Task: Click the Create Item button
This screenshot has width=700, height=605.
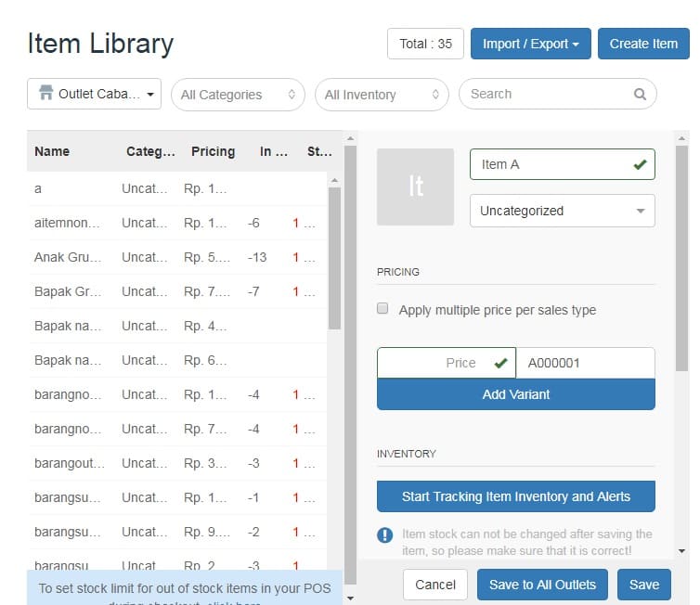Action: [643, 44]
